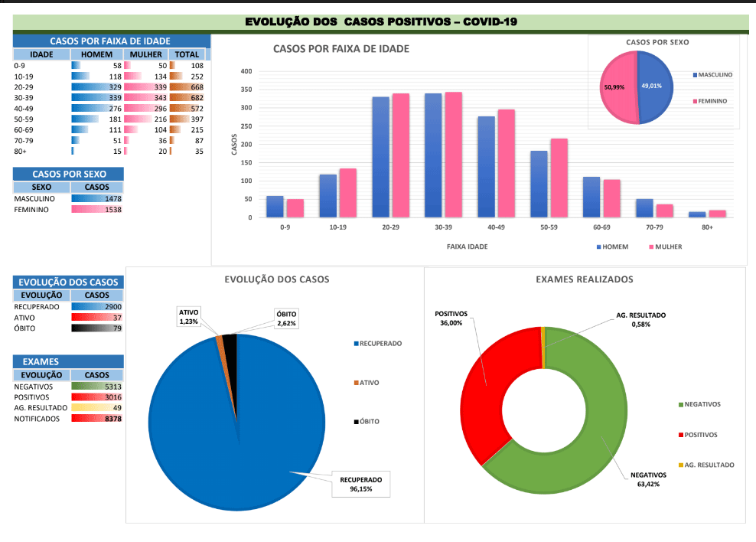Viewport: 756px width, 542px height.
Task: Click the FEMININO legend swatch in sex pie chart
Action: [695, 101]
